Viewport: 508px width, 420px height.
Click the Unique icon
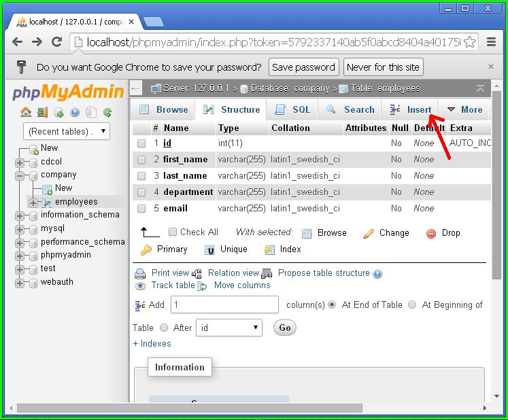click(209, 249)
